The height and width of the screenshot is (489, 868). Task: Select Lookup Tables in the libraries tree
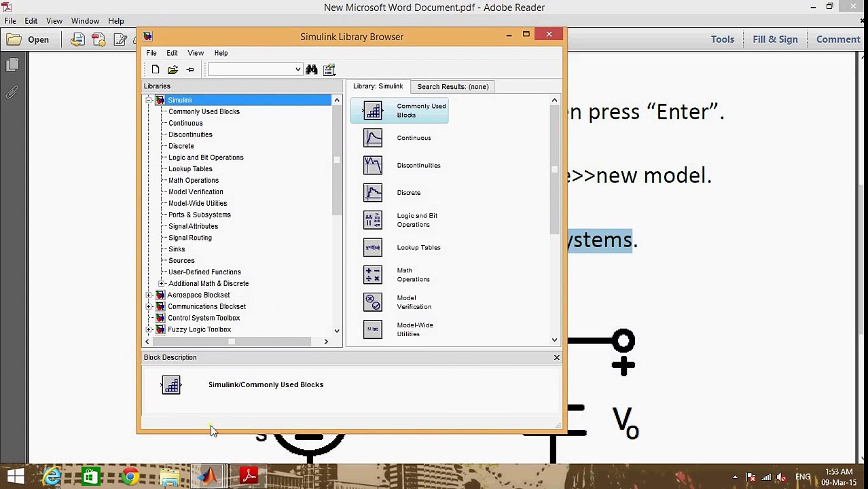190,169
